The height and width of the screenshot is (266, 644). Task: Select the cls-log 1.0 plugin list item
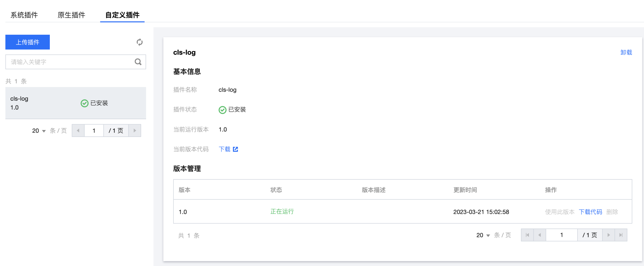click(76, 103)
